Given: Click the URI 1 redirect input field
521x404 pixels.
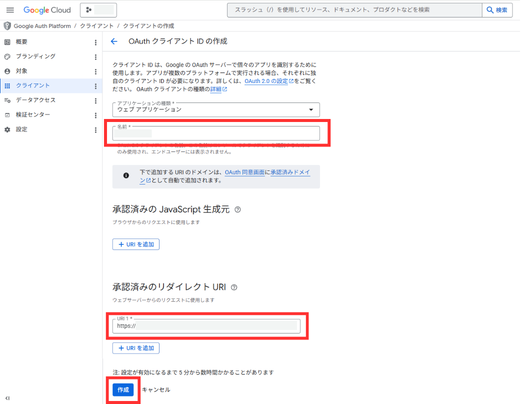Looking at the screenshot, I should 206,326.
